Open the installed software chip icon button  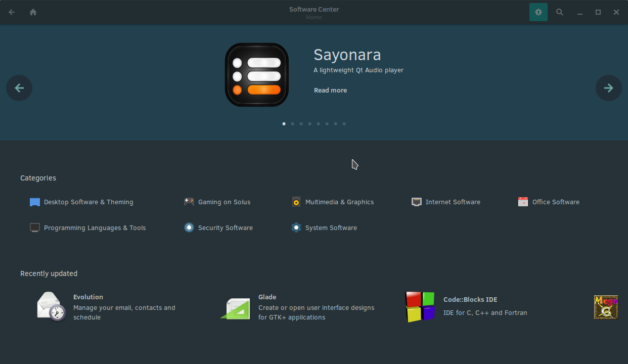[539, 12]
